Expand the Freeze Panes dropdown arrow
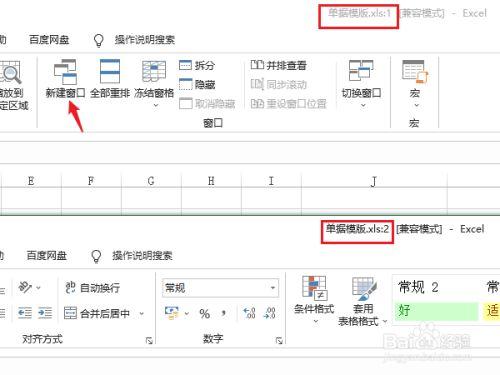 click(x=156, y=105)
